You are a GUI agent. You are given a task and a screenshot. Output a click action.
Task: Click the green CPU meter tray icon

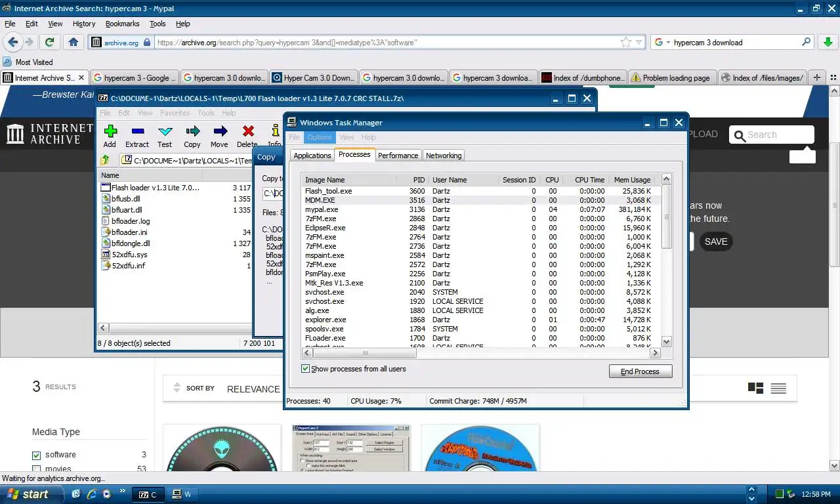point(779,494)
